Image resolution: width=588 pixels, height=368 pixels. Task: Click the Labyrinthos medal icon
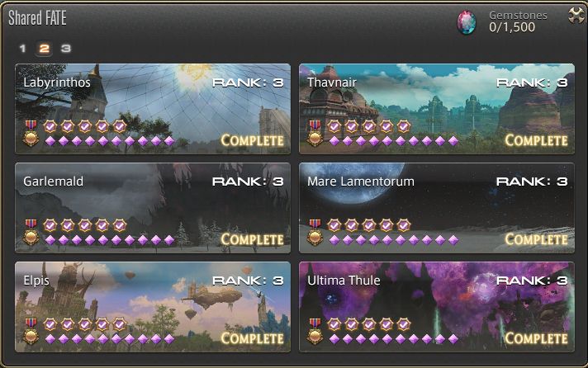pyautogui.click(x=31, y=133)
